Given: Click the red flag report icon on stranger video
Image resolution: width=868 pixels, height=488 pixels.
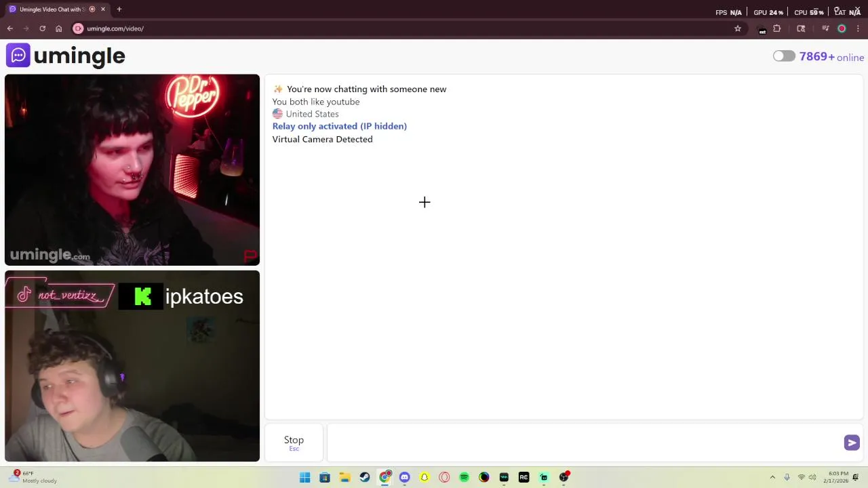Looking at the screenshot, I should [x=250, y=256].
